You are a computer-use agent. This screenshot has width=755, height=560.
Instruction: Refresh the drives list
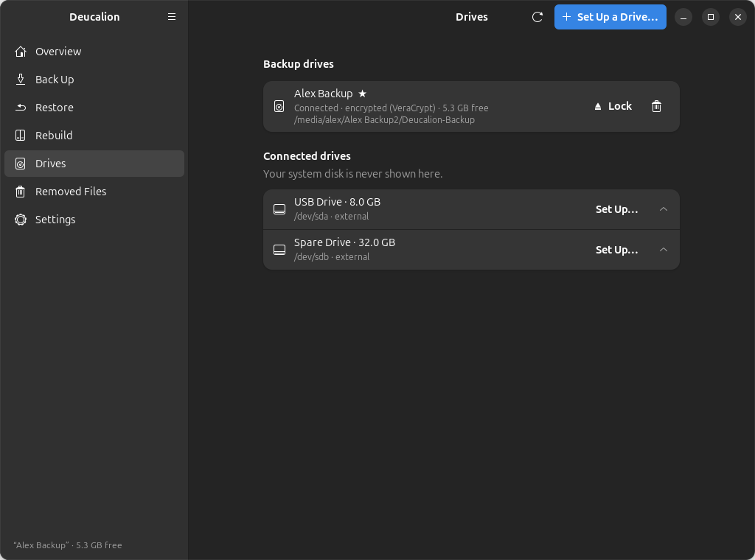(537, 17)
